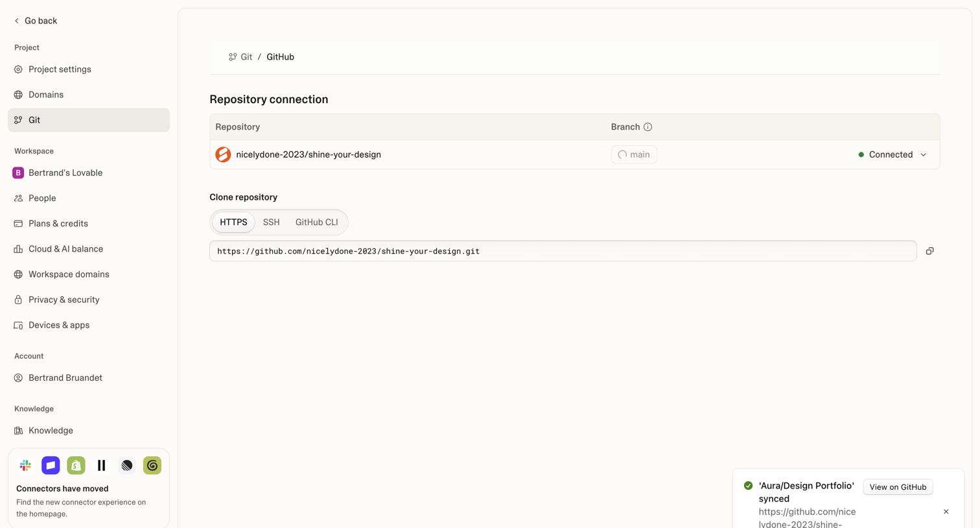Open the Bertrand Bruandet account page
The image size is (980, 528).
(89, 378)
